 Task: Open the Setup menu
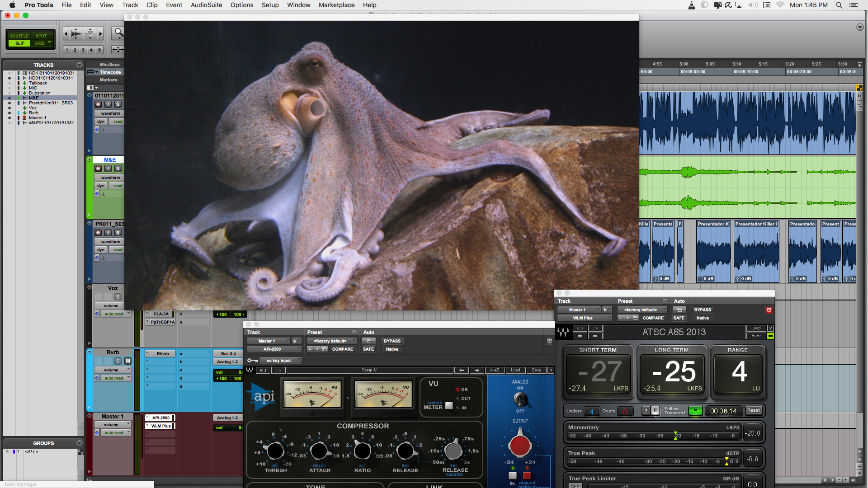coord(270,5)
